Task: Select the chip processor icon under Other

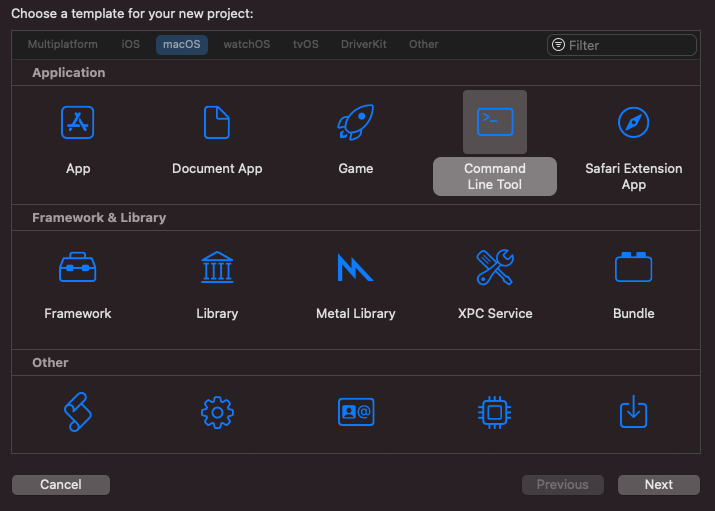Action: coord(495,413)
